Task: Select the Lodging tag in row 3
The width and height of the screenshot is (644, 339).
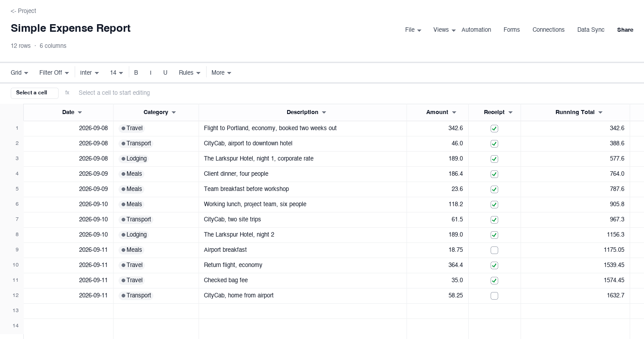Action: click(x=134, y=159)
